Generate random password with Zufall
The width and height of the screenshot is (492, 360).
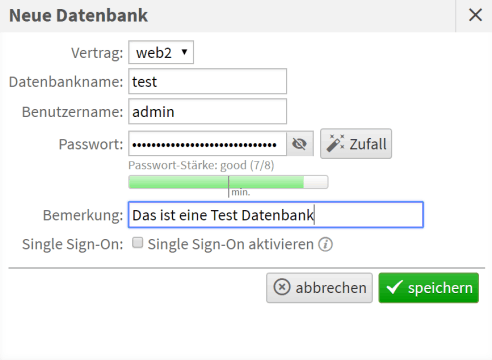[356, 144]
